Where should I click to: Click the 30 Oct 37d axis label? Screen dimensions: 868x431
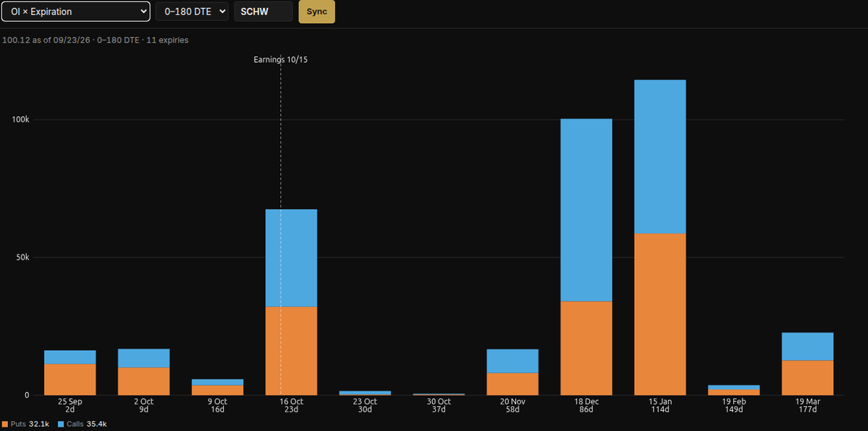click(x=439, y=406)
